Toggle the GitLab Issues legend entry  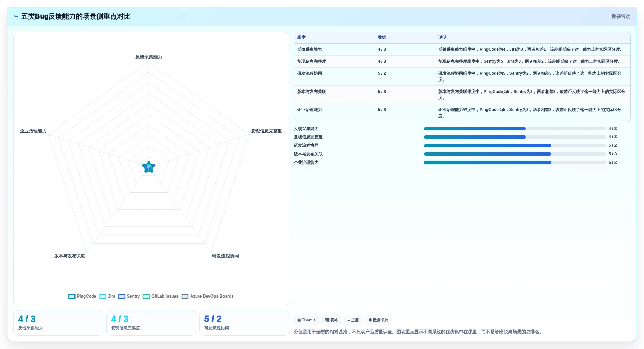point(161,297)
